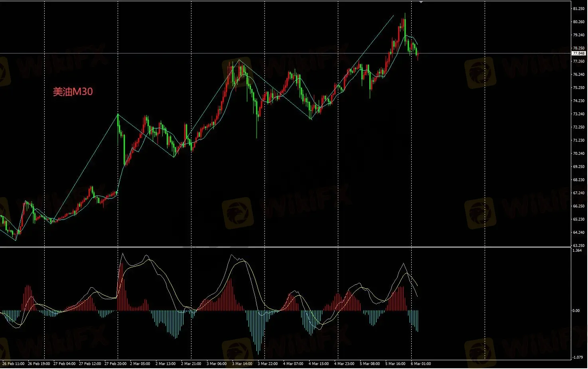Click the 79.240 price axis label
This screenshot has width=588, height=369.
coord(579,35)
